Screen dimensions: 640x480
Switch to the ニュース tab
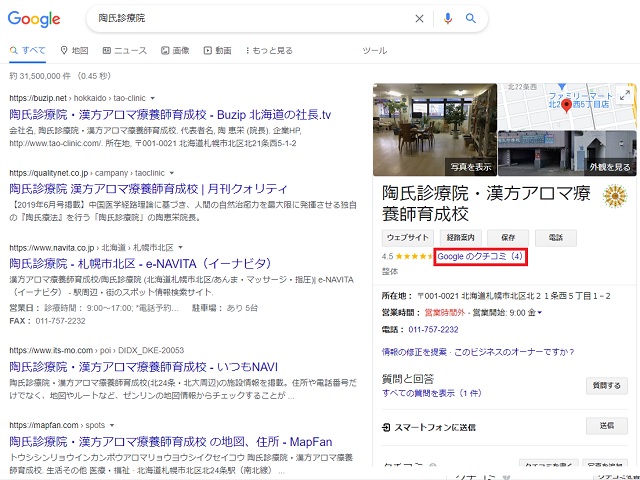coord(124,51)
